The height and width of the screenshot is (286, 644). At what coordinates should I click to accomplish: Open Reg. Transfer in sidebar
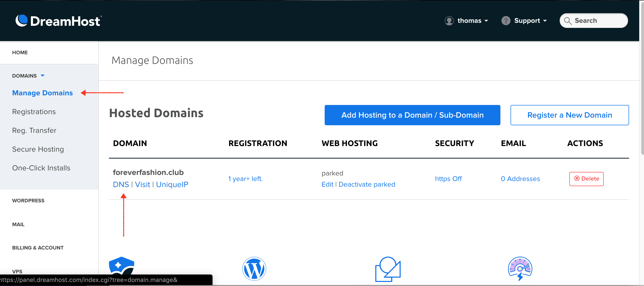tap(34, 131)
